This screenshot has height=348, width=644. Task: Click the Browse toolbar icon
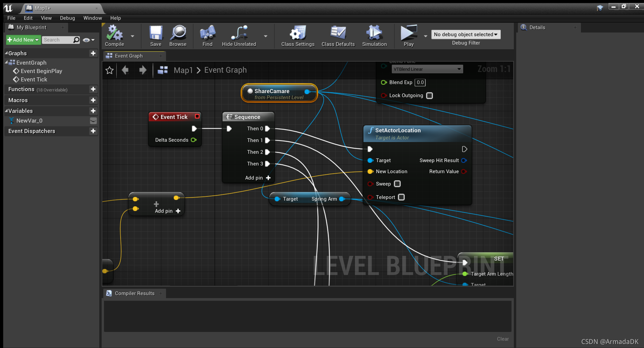(178, 36)
